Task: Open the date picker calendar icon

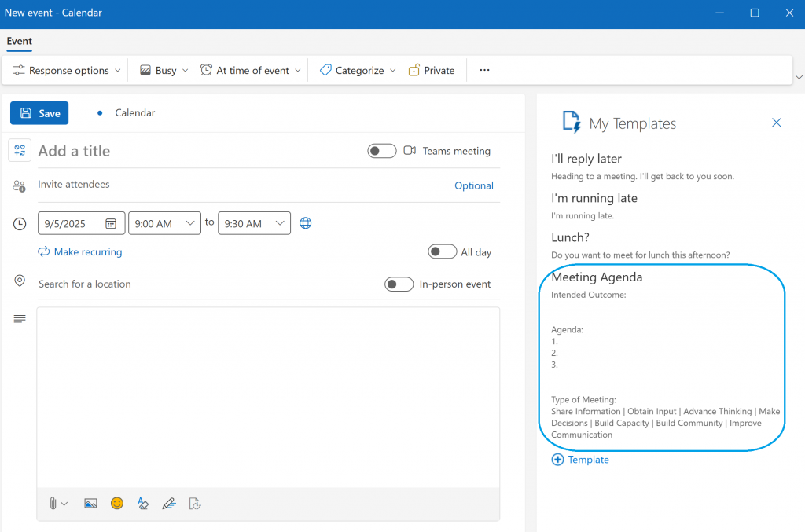Action: click(x=111, y=223)
